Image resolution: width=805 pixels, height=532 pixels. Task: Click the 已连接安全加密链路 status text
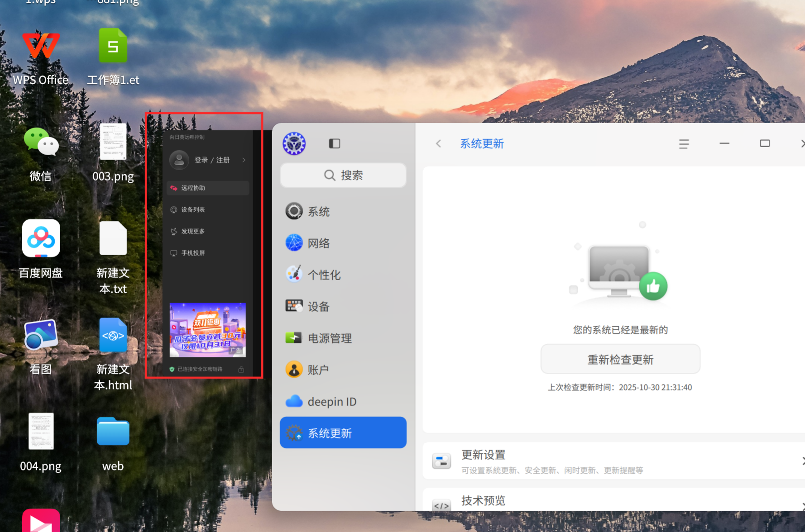point(200,369)
